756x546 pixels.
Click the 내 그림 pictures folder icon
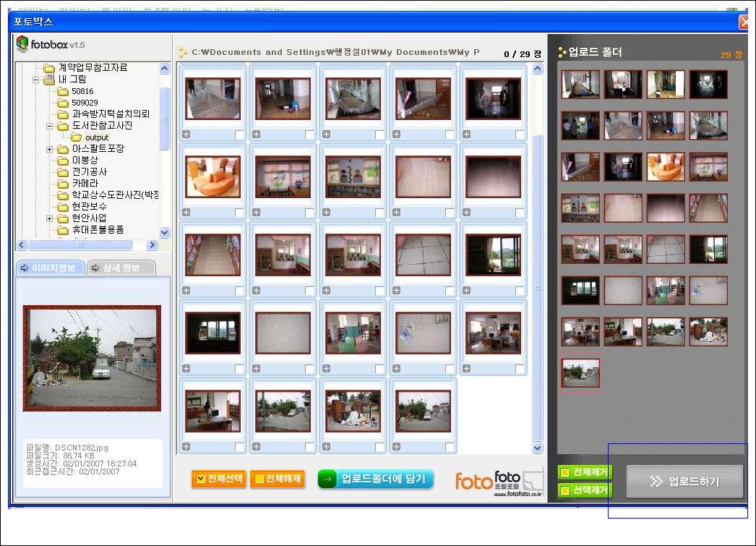pos(48,80)
